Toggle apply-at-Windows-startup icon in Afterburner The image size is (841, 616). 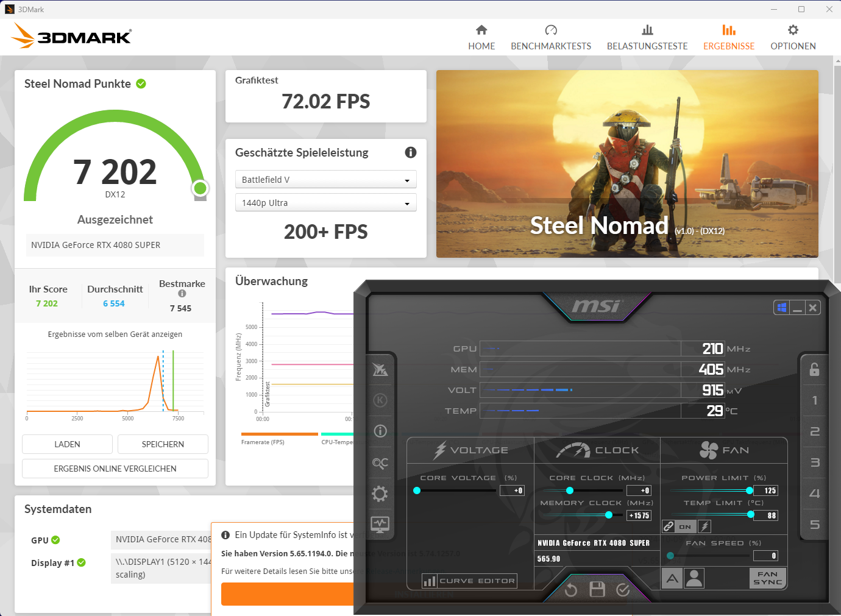click(782, 308)
